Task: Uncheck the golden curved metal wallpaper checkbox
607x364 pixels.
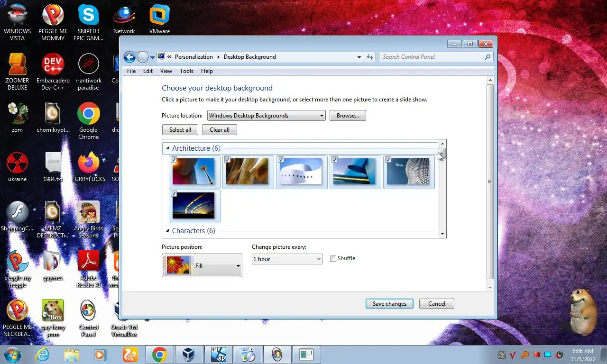Action: click(227, 160)
